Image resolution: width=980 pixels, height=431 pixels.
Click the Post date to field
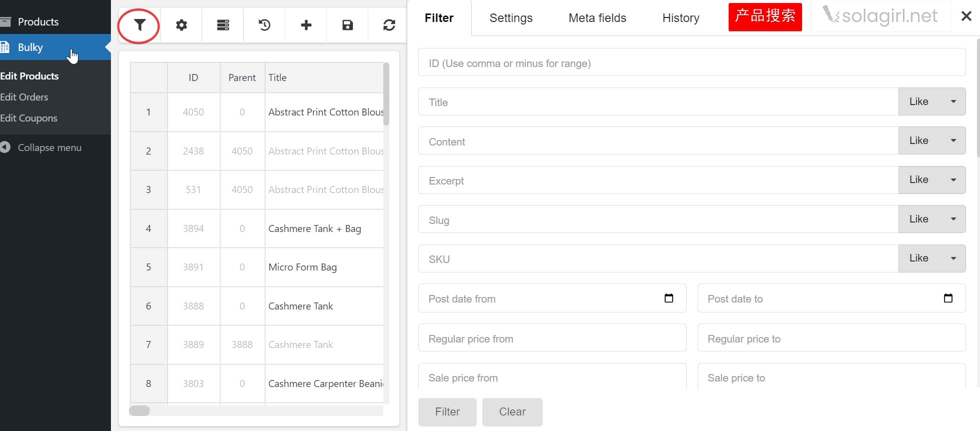832,298
